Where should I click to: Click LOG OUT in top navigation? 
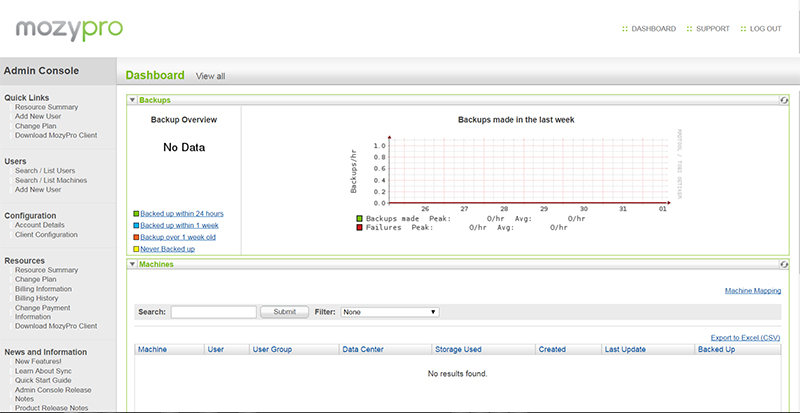(765, 29)
